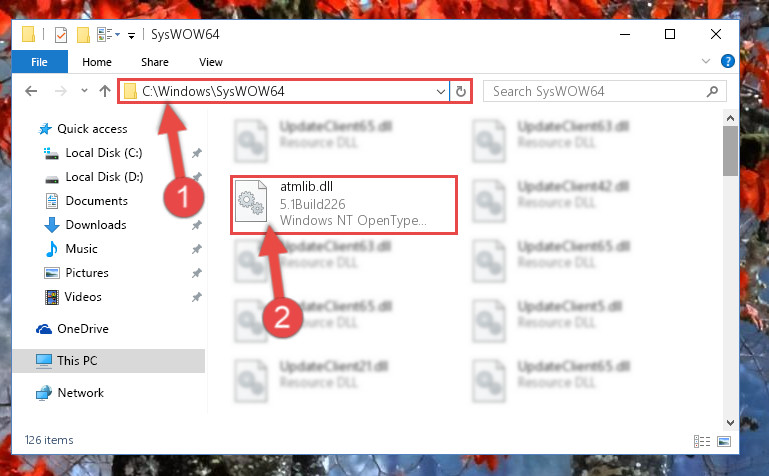Click the search magnifier icon

pos(712,92)
